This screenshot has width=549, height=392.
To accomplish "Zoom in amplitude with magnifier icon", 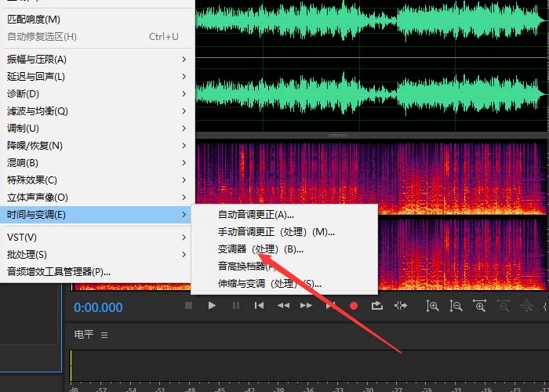I will tap(432, 306).
